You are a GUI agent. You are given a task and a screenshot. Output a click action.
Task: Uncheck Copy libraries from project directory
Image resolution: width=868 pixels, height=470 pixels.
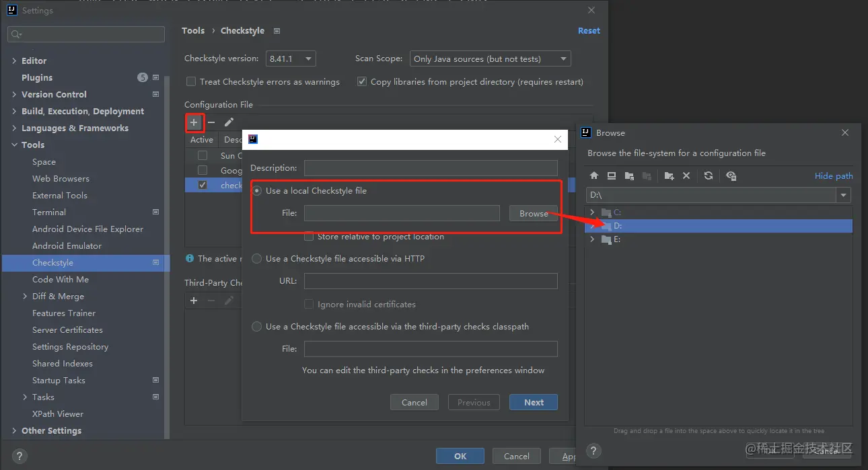[362, 81]
